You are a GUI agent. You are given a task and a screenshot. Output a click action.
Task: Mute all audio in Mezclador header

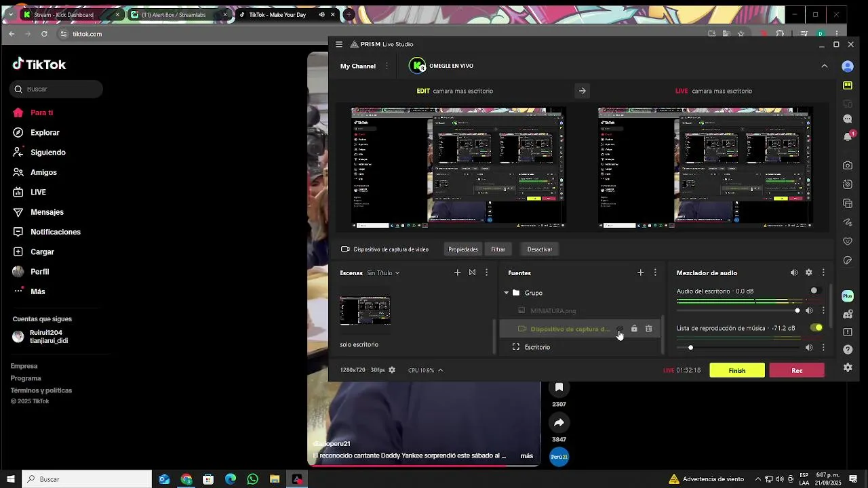pyautogui.click(x=794, y=272)
